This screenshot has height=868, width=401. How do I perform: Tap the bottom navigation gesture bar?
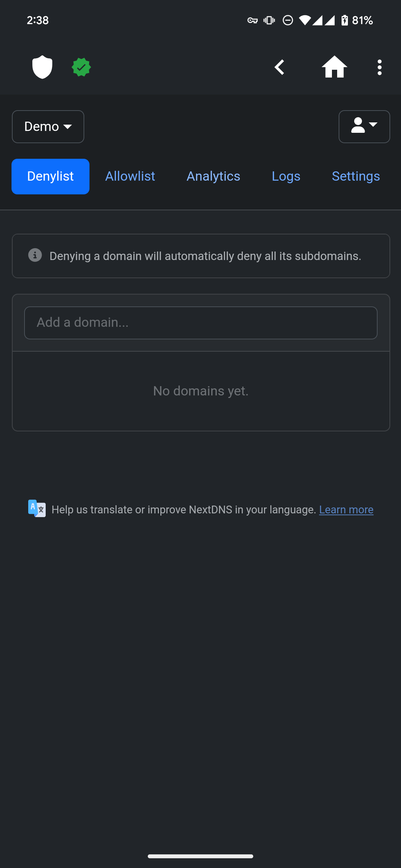(x=200, y=856)
